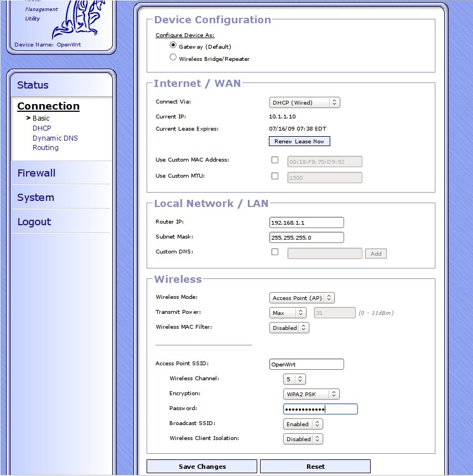Screen dimensions: 473x476
Task: Click the custom MTU 1500 field
Action: pos(325,178)
